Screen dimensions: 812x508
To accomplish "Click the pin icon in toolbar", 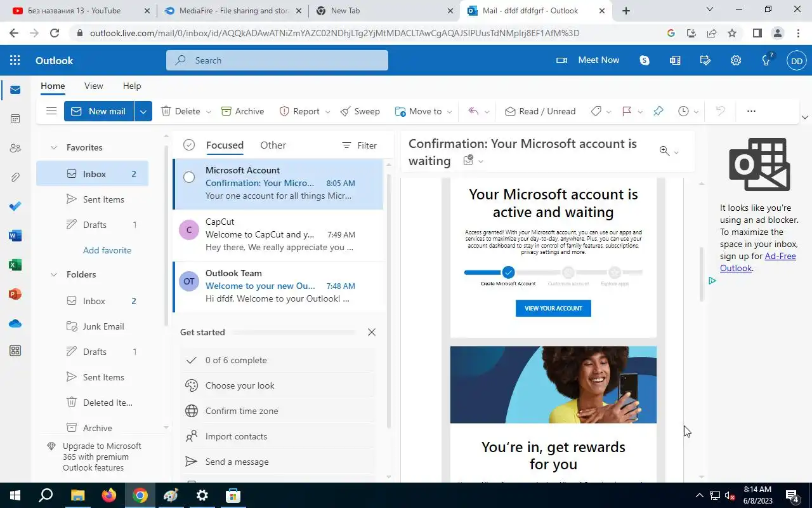I will (x=658, y=111).
